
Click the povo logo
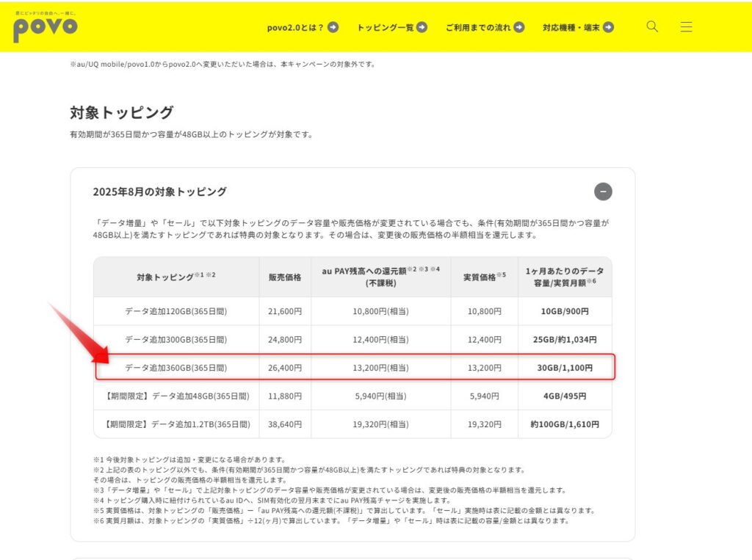click(x=46, y=29)
